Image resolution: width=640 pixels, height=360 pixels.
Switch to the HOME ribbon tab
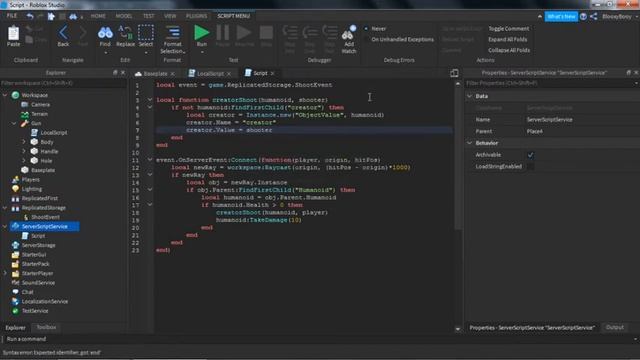tap(98, 16)
